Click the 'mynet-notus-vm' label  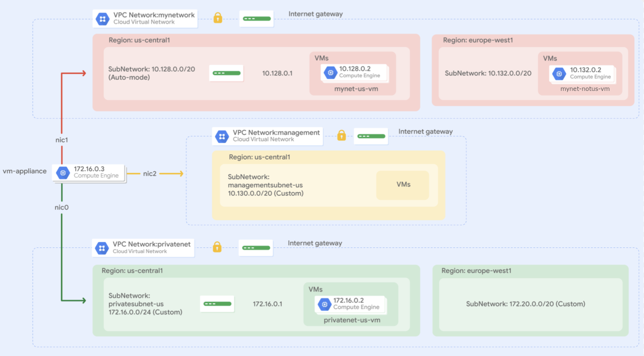[585, 89]
